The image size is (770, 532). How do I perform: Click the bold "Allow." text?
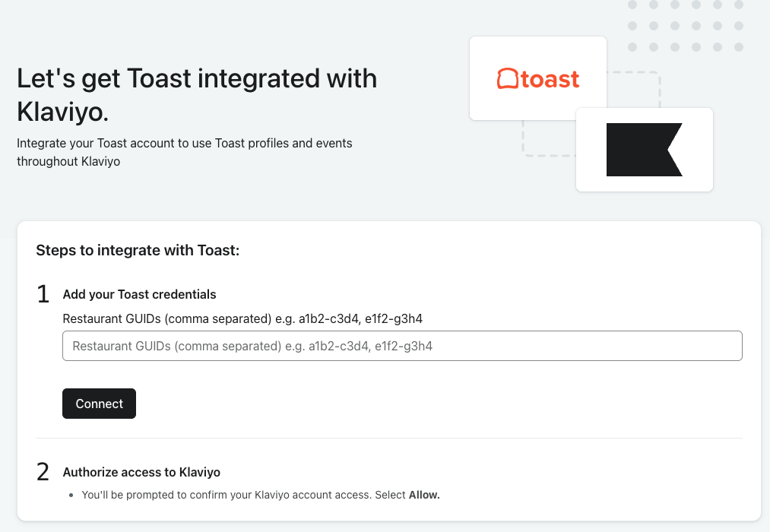(x=424, y=495)
